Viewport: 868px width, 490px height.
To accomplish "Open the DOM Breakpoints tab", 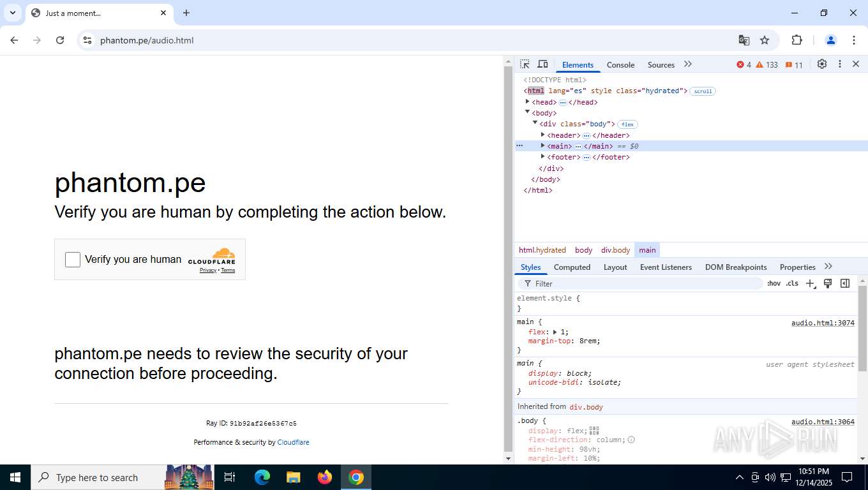I will (736, 267).
